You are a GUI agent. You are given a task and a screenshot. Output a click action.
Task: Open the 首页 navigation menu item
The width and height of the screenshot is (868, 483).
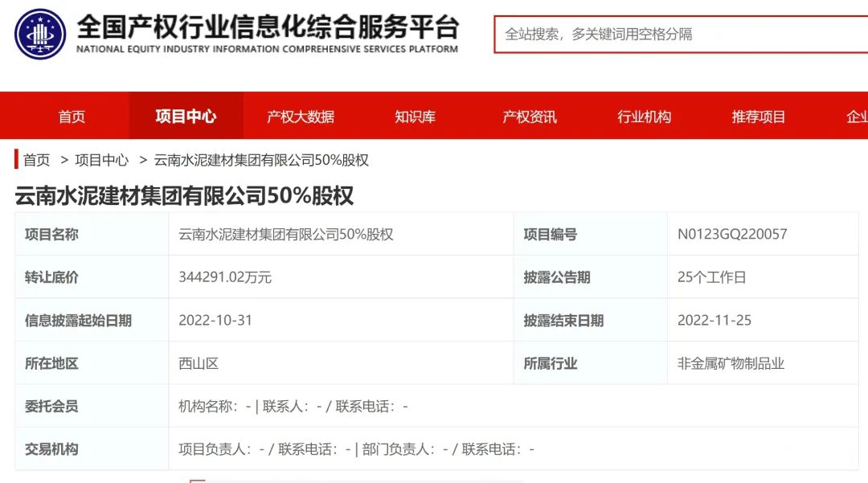72,117
